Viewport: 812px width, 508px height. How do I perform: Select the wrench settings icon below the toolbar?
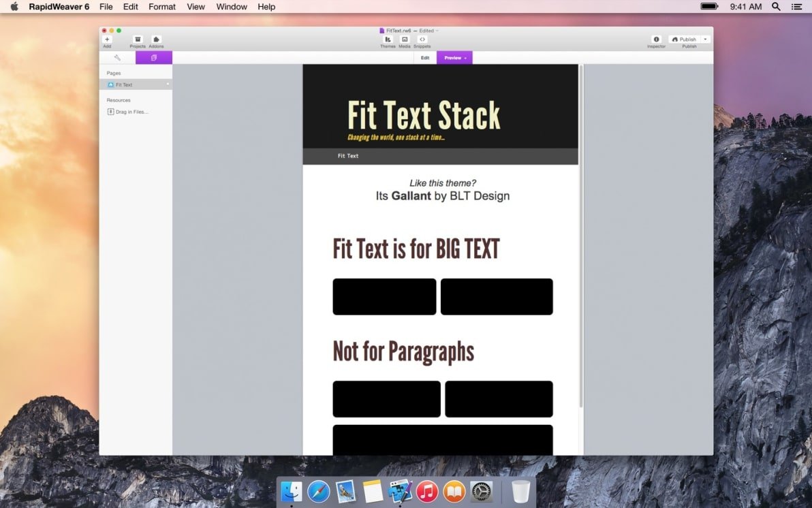(x=116, y=57)
